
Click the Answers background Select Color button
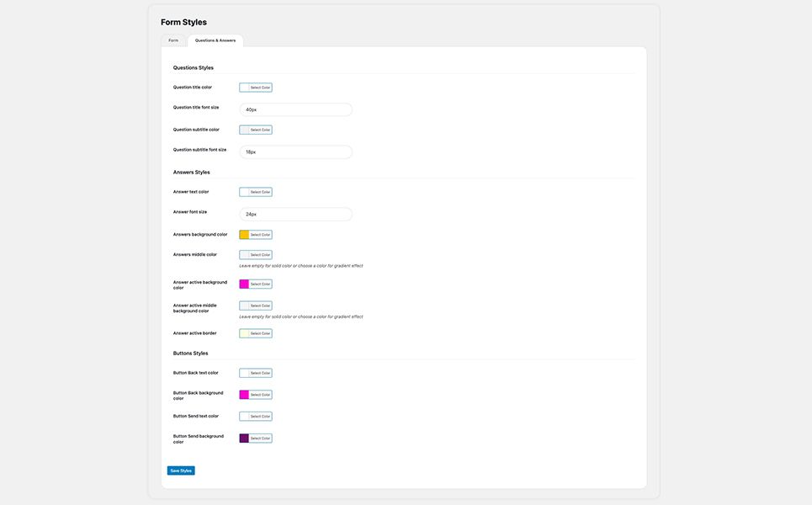pos(260,235)
